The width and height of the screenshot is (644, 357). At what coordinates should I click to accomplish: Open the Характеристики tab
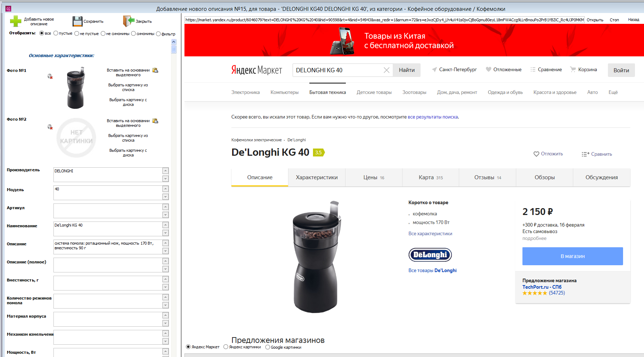[x=317, y=177]
